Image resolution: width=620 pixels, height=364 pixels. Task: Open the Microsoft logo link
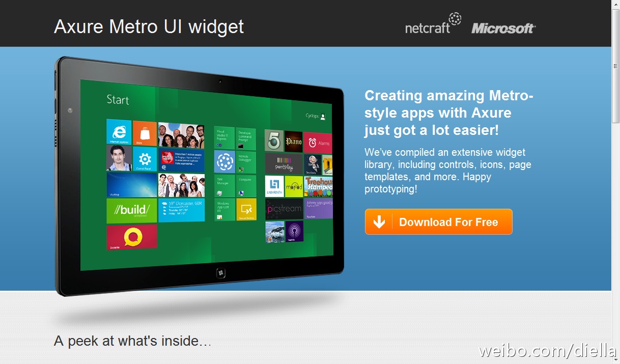(x=503, y=28)
